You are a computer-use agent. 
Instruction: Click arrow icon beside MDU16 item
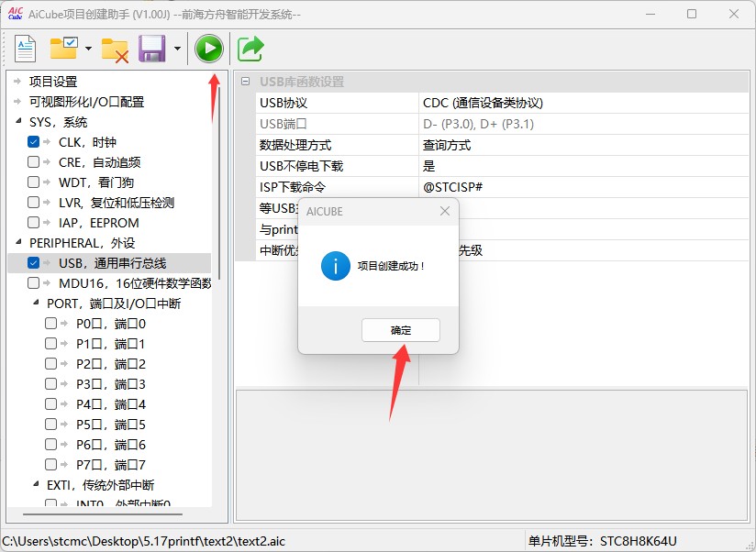tap(47, 282)
